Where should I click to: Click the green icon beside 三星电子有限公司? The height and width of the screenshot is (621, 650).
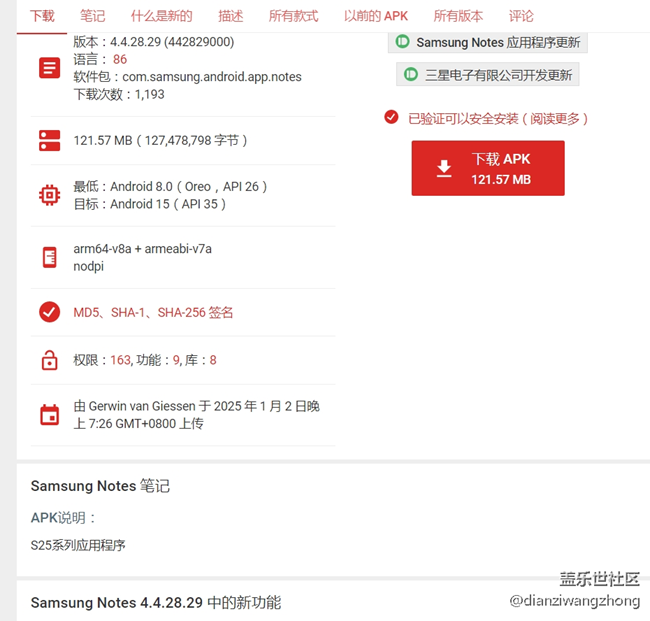[410, 74]
